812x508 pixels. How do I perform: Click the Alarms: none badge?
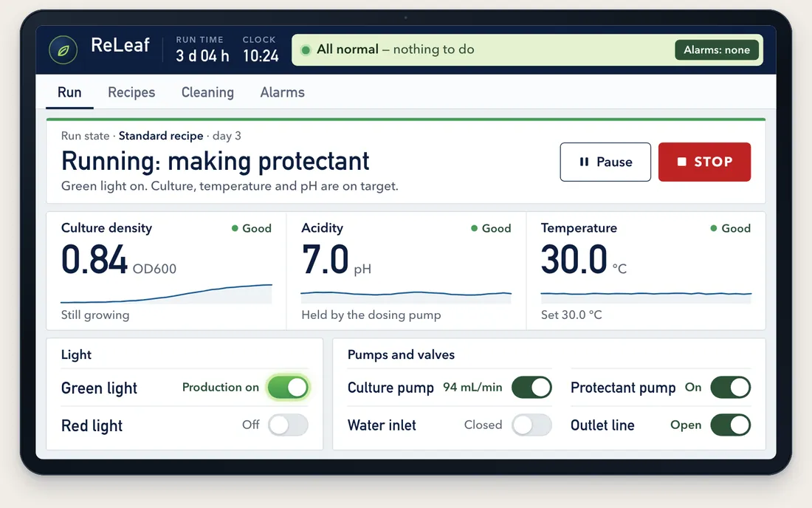[x=717, y=49]
